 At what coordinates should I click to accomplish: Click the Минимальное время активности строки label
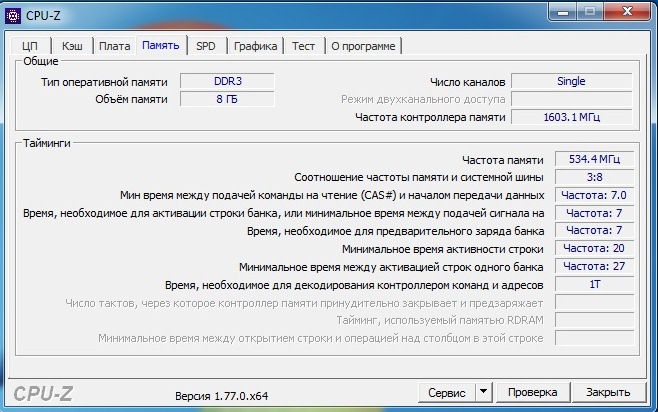(x=443, y=249)
